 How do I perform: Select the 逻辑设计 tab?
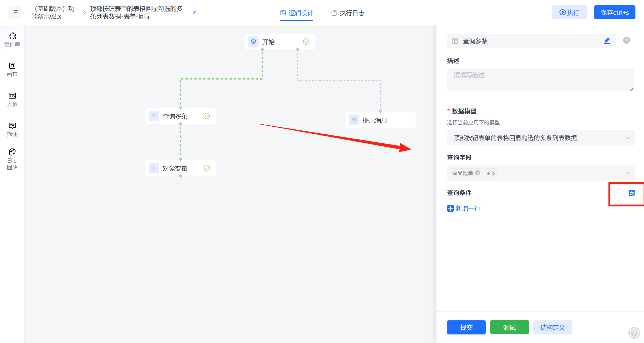tap(297, 13)
